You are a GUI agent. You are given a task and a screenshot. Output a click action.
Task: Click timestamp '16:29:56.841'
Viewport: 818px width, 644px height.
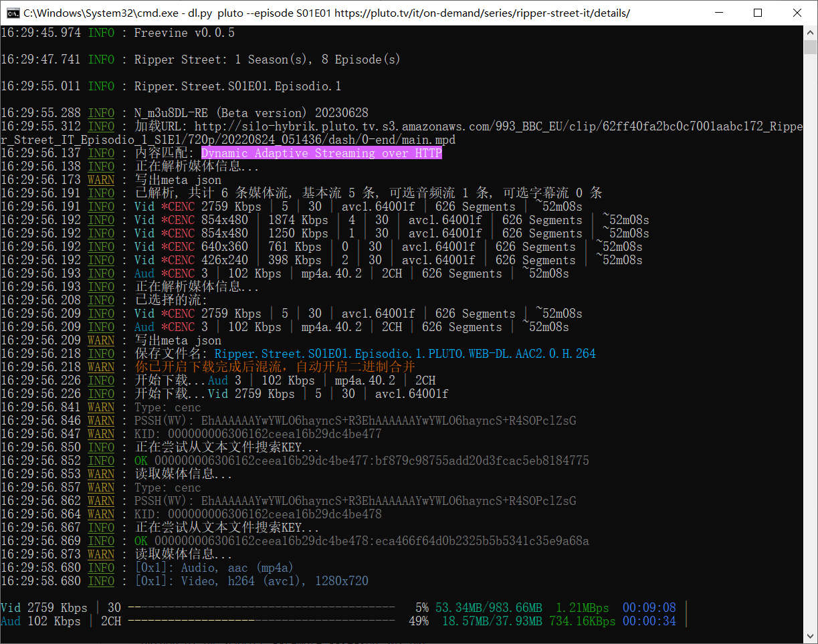tap(41, 407)
